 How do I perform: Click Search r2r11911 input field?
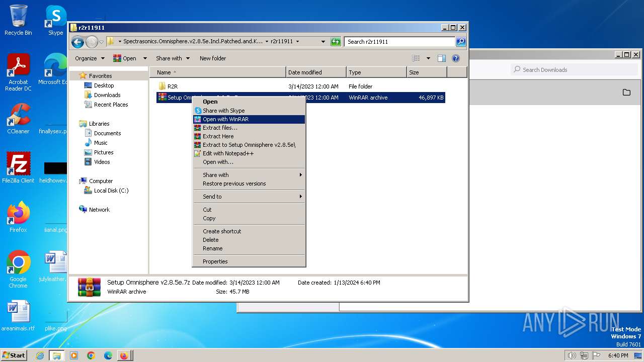(400, 42)
